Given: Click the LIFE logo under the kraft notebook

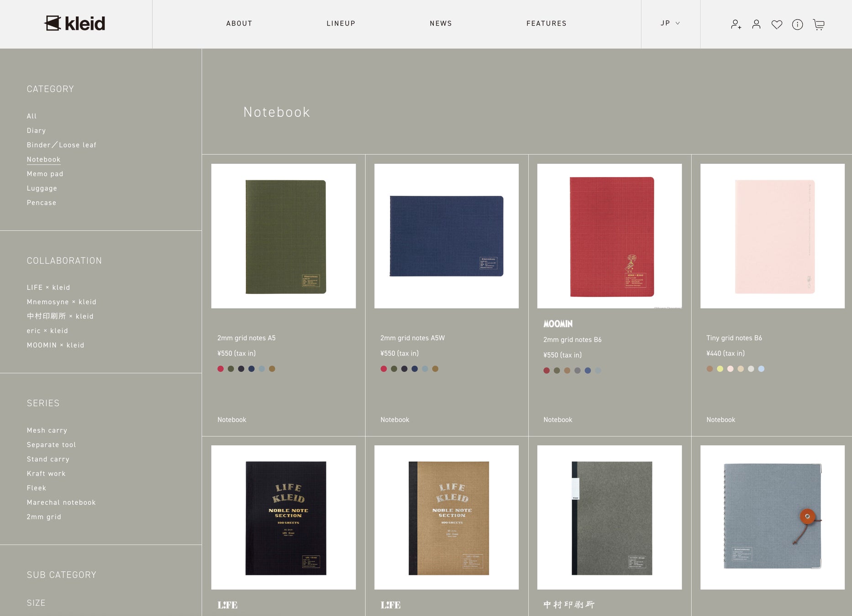Looking at the screenshot, I should click(390, 605).
